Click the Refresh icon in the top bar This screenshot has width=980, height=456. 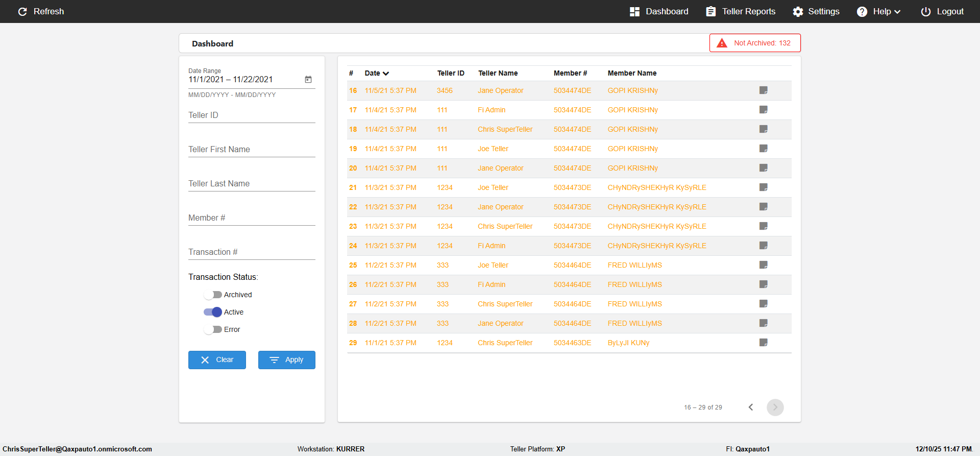[x=22, y=11]
